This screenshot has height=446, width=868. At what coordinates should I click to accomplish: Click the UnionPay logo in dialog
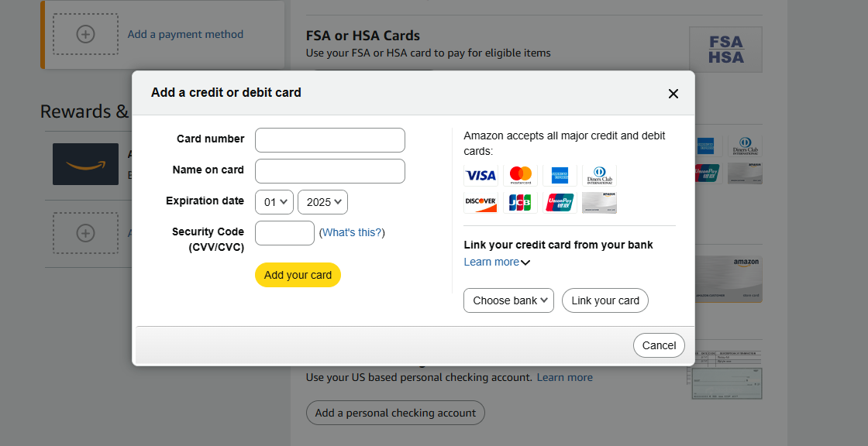click(x=560, y=203)
